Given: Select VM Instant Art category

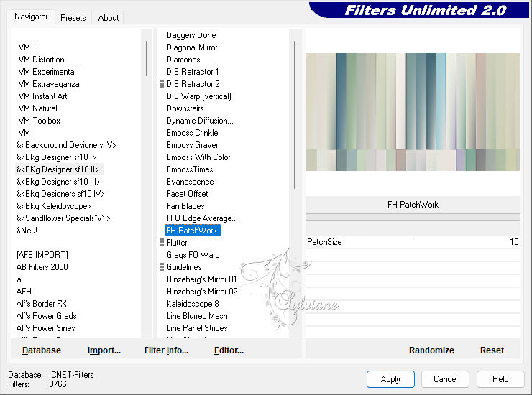Looking at the screenshot, I should click(42, 96).
